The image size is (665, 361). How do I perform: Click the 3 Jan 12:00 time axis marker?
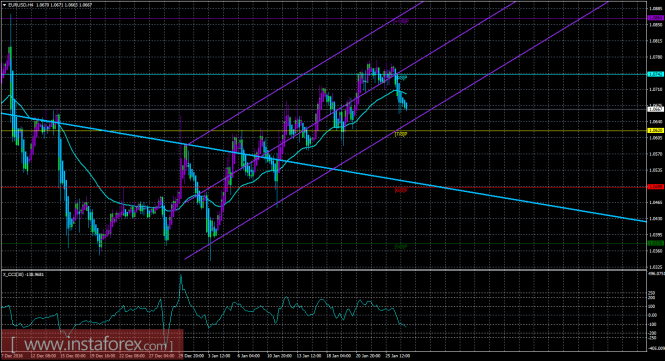[x=219, y=356]
